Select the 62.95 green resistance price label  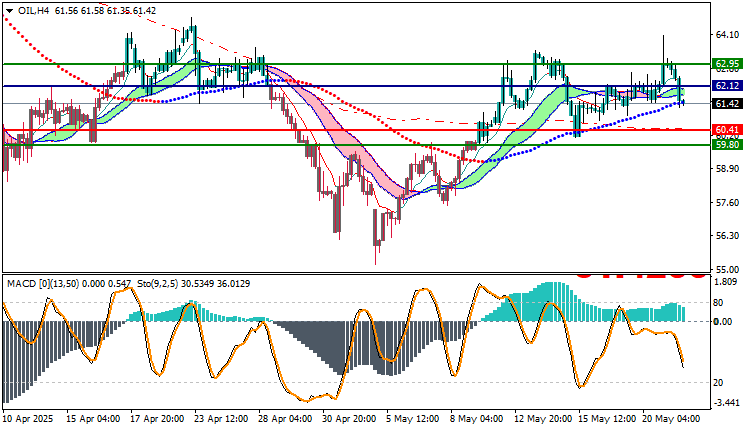point(728,64)
